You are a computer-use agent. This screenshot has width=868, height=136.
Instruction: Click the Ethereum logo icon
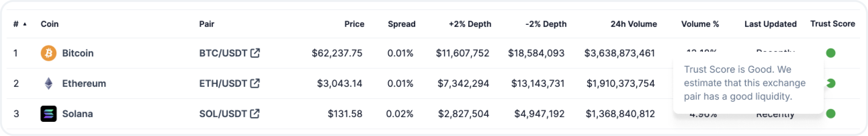(49, 83)
